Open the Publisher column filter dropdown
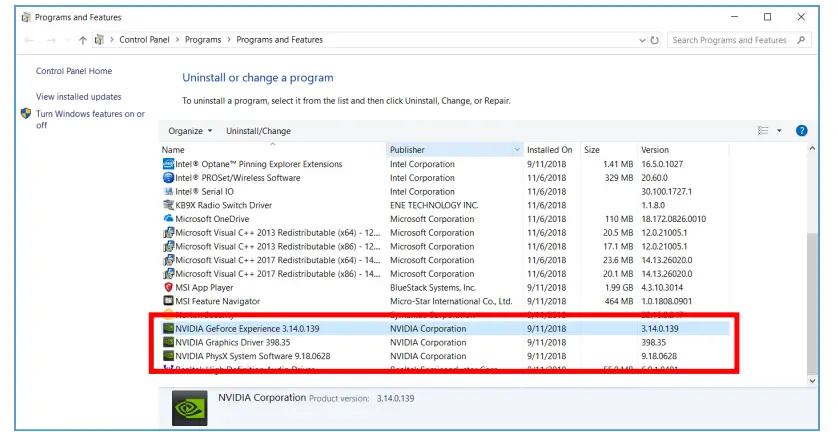 517,150
